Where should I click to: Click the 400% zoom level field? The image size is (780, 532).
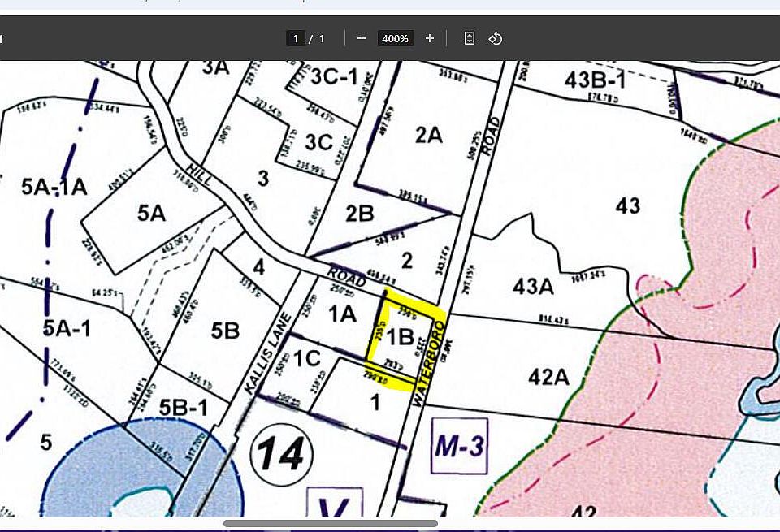[395, 38]
